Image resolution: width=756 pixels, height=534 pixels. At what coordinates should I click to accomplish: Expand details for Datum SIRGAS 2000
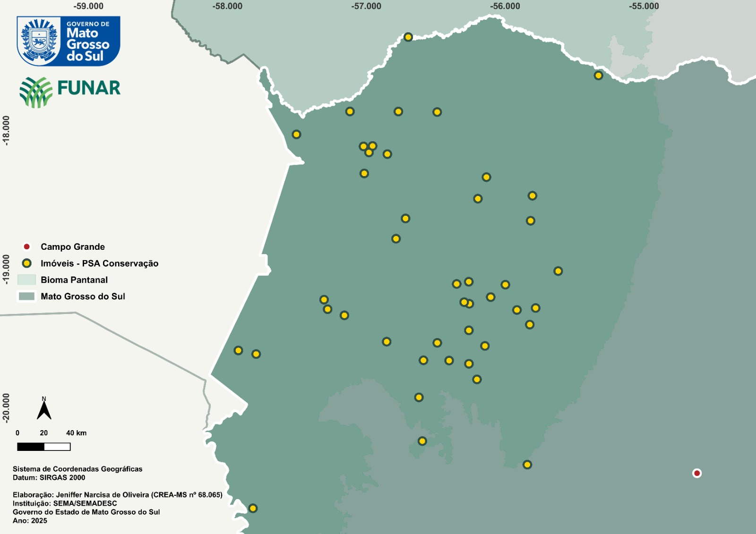(x=51, y=477)
